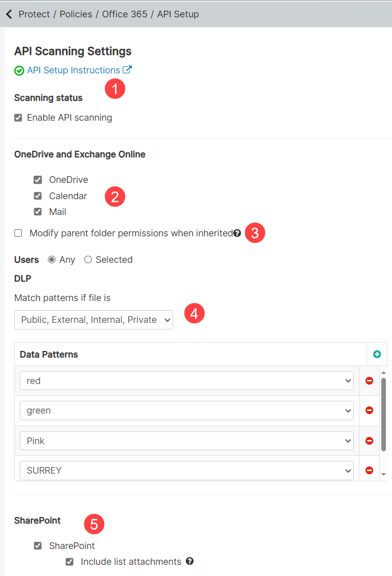Disable the Enable API scanning checkbox

(18, 118)
